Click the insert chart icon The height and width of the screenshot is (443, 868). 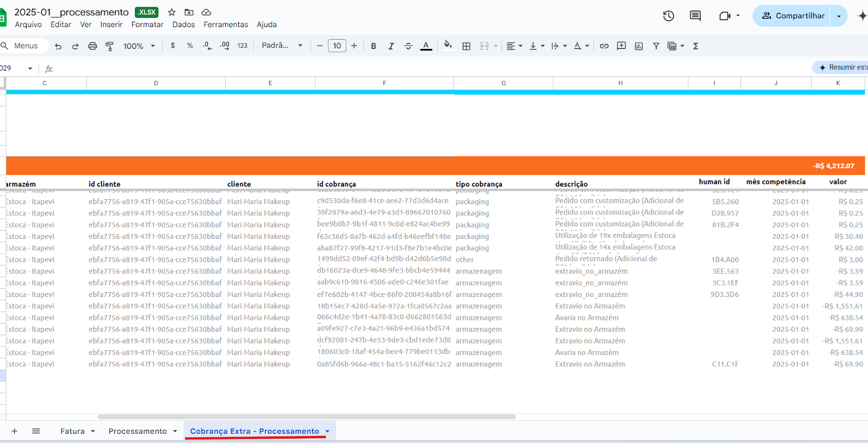pos(639,46)
